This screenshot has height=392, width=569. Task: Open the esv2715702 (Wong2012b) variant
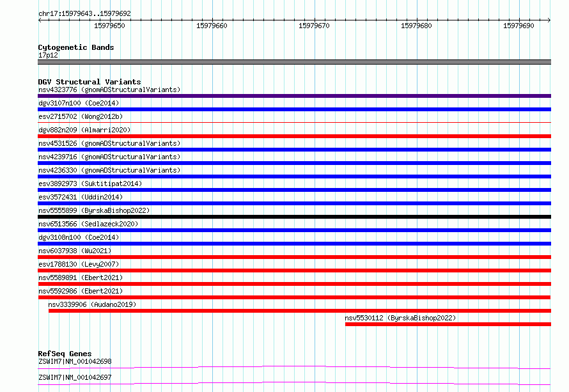(81, 116)
